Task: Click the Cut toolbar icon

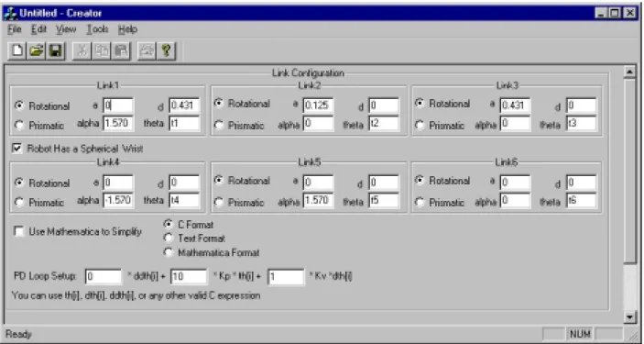Action: (82, 51)
